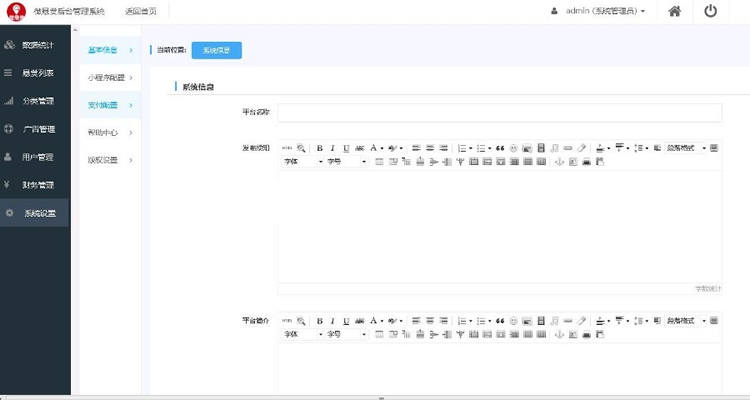This screenshot has height=400, width=750.
Task: Click blockquote icon in 平台简介 editor
Action: [x=500, y=320]
